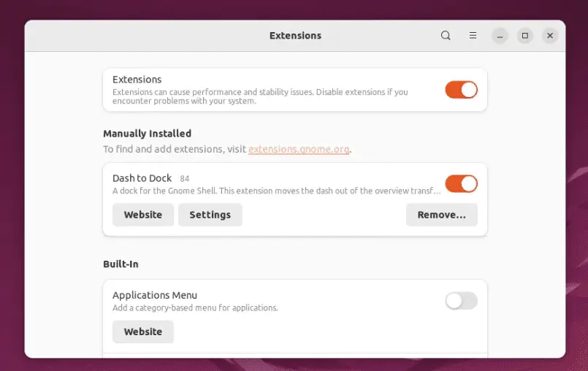
Task: Click the Dash to Dock description text
Action: 276,191
